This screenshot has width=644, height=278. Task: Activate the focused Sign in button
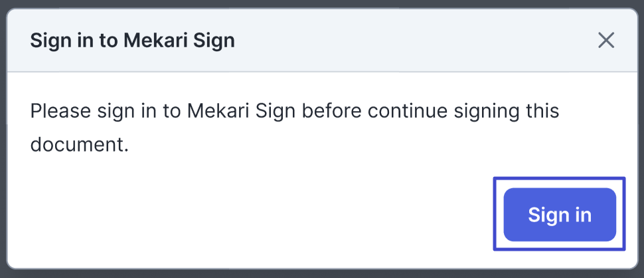[560, 215]
